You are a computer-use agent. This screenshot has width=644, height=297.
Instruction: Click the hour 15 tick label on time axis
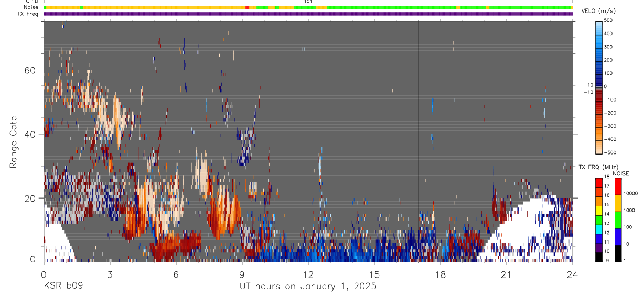[x=374, y=274]
